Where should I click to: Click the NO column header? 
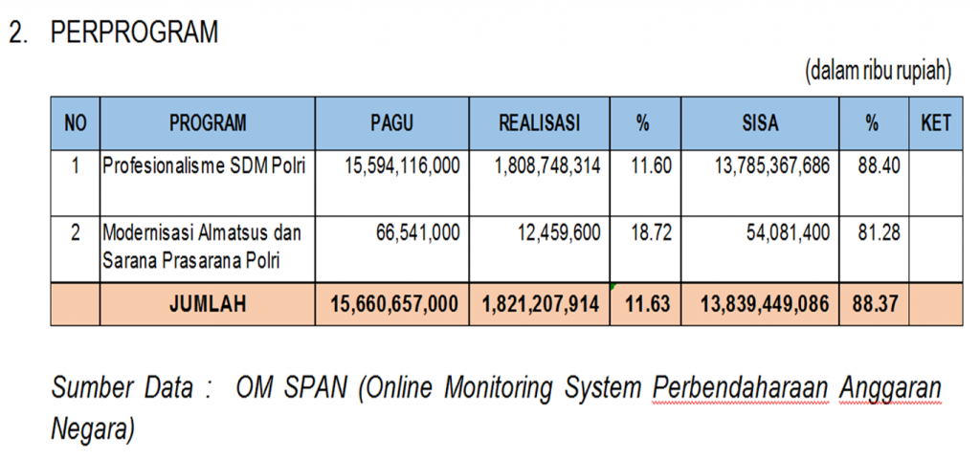coord(75,123)
